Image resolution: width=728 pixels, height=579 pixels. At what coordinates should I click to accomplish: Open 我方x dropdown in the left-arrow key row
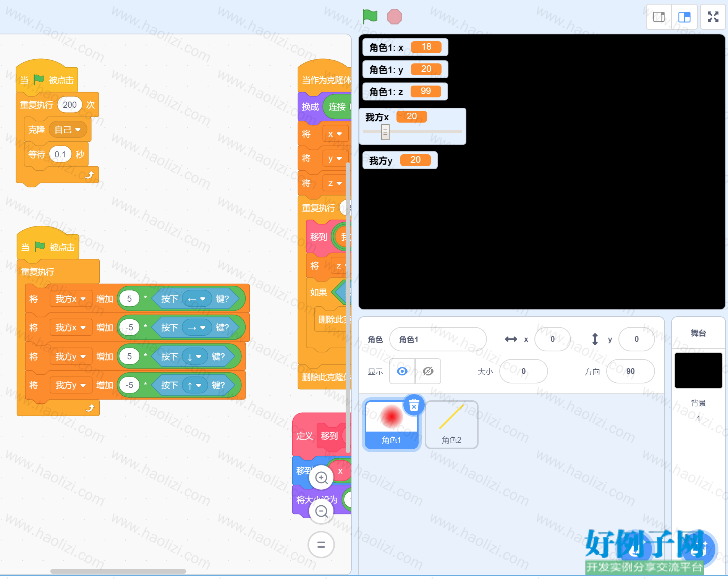click(71, 299)
